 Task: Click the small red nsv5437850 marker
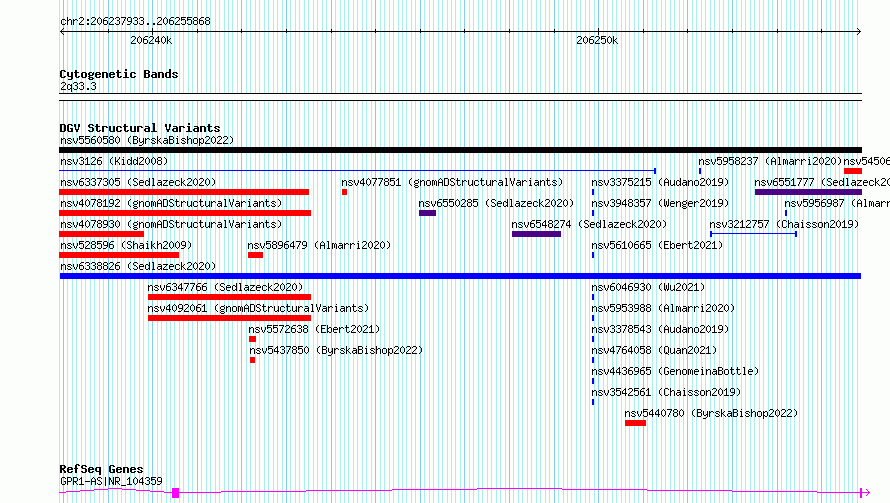pos(253,360)
